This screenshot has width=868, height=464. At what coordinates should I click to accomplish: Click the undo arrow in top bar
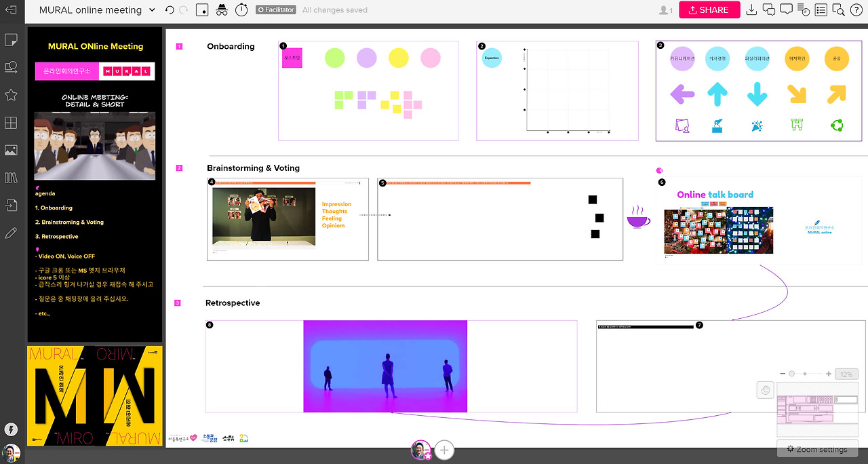pyautogui.click(x=170, y=10)
